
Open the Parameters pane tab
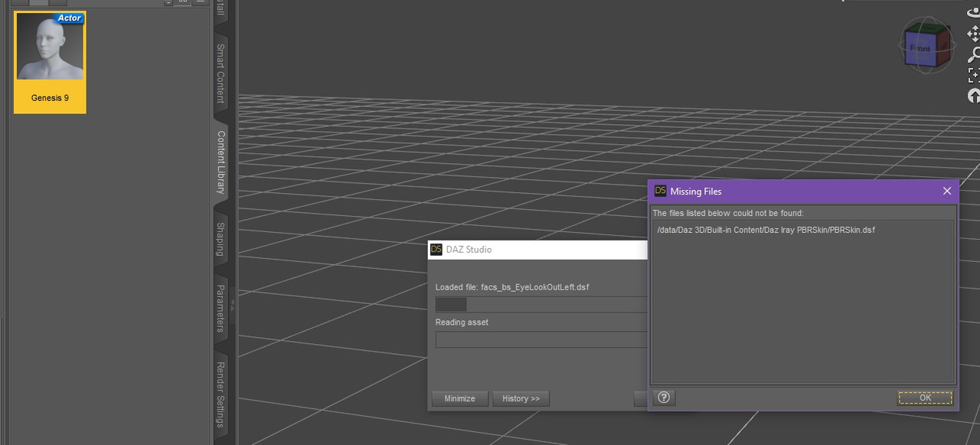(x=220, y=308)
